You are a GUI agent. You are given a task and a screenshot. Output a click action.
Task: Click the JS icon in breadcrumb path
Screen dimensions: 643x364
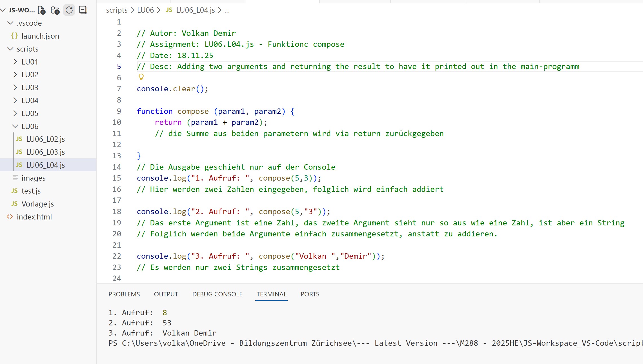tap(169, 10)
